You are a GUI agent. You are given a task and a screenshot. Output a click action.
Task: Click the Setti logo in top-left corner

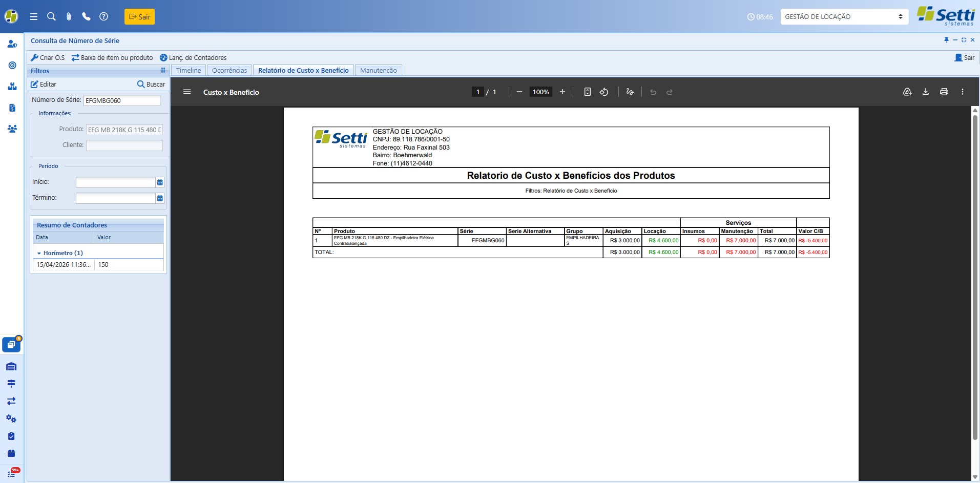click(x=11, y=17)
